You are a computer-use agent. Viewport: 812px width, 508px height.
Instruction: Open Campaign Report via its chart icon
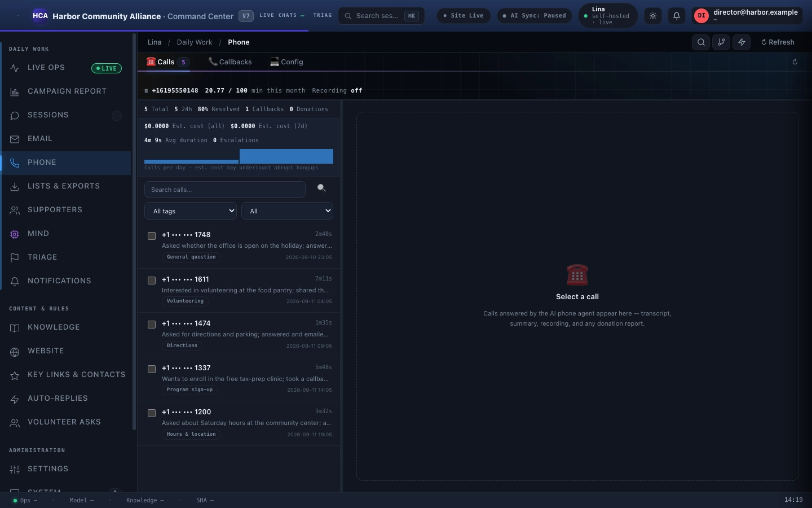pos(15,91)
